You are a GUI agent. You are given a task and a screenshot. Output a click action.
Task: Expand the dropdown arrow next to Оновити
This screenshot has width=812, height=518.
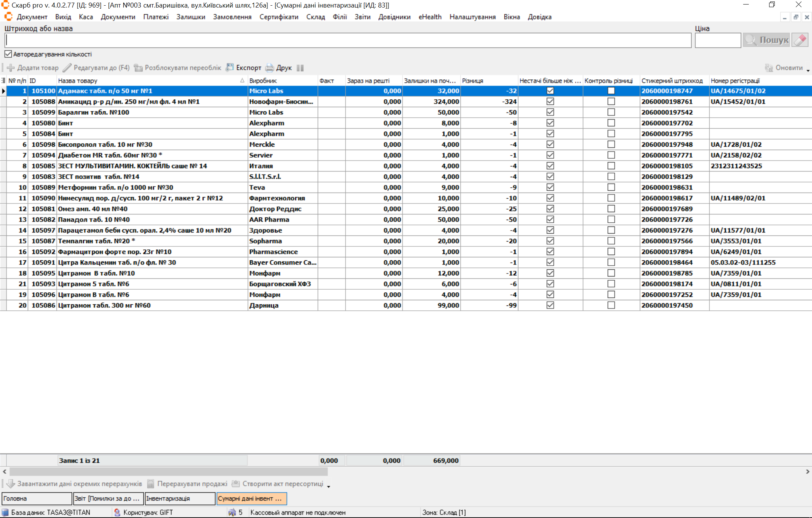(x=808, y=70)
